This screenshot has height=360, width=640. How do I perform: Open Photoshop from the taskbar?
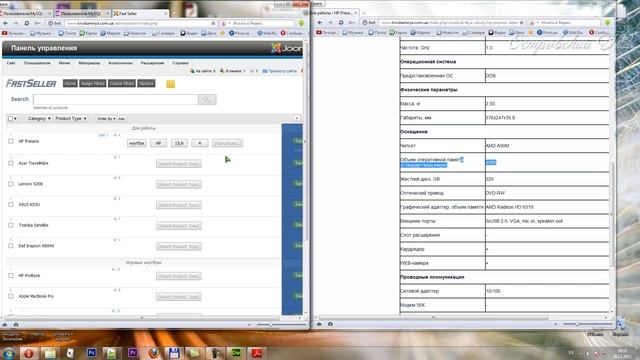click(x=91, y=353)
